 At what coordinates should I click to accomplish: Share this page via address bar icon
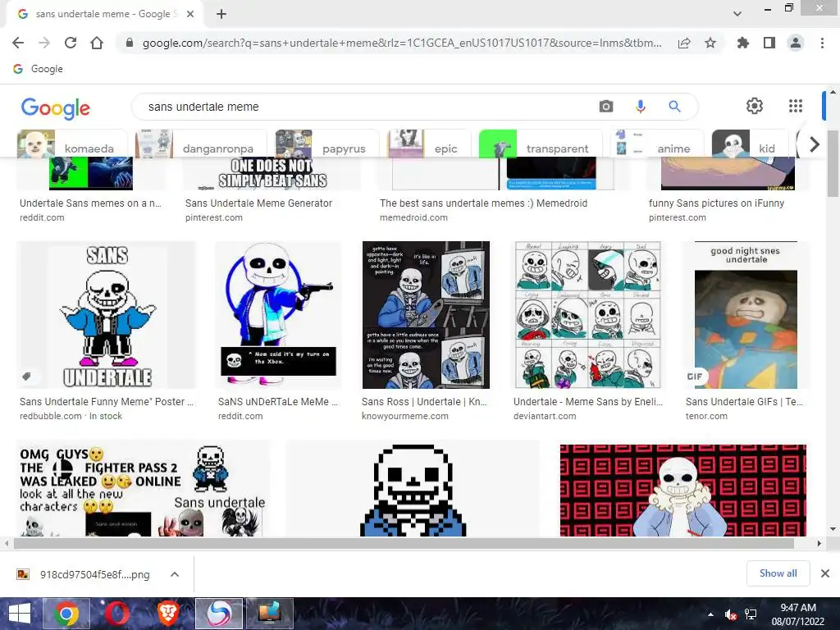(x=684, y=43)
